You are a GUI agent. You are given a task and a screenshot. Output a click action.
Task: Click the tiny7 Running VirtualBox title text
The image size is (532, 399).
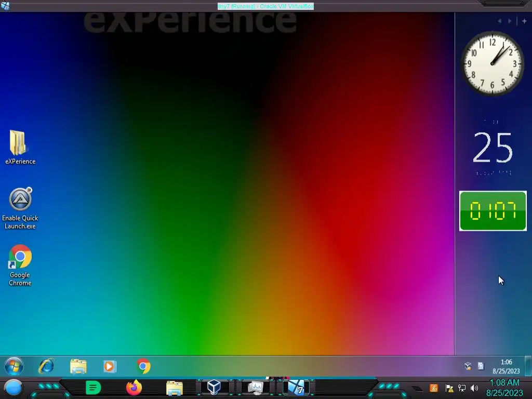point(265,6)
